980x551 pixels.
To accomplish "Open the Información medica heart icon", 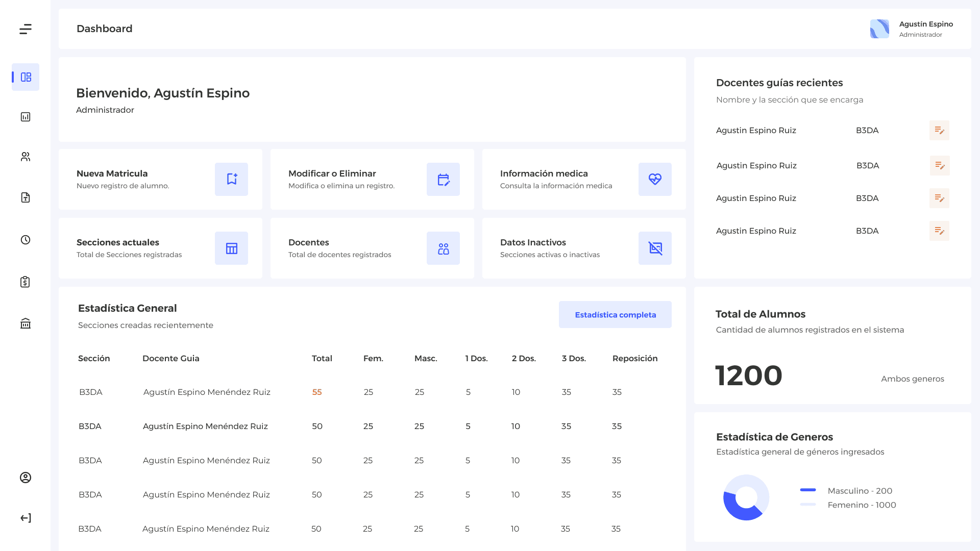I will point(655,179).
